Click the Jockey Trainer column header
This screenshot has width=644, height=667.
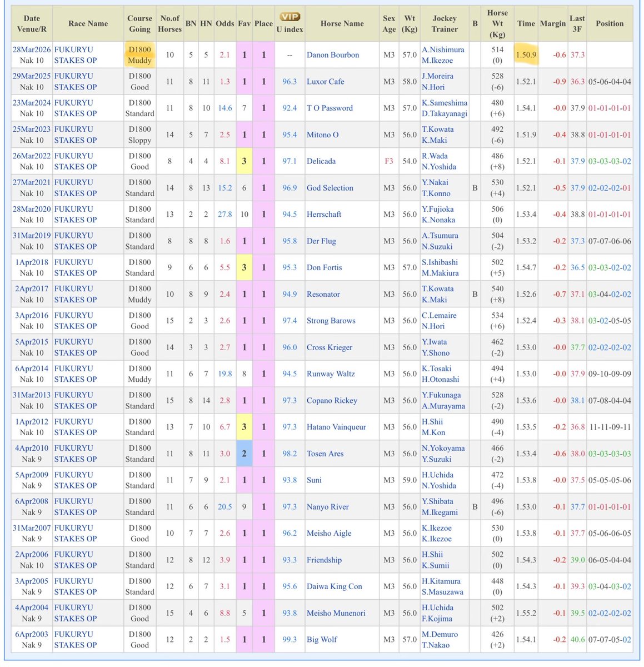(445, 24)
